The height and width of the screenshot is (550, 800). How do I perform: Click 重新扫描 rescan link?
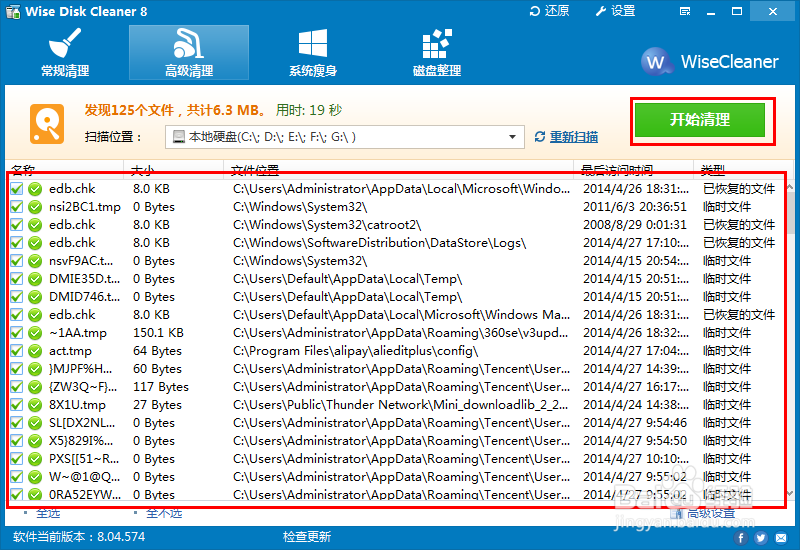(573, 137)
